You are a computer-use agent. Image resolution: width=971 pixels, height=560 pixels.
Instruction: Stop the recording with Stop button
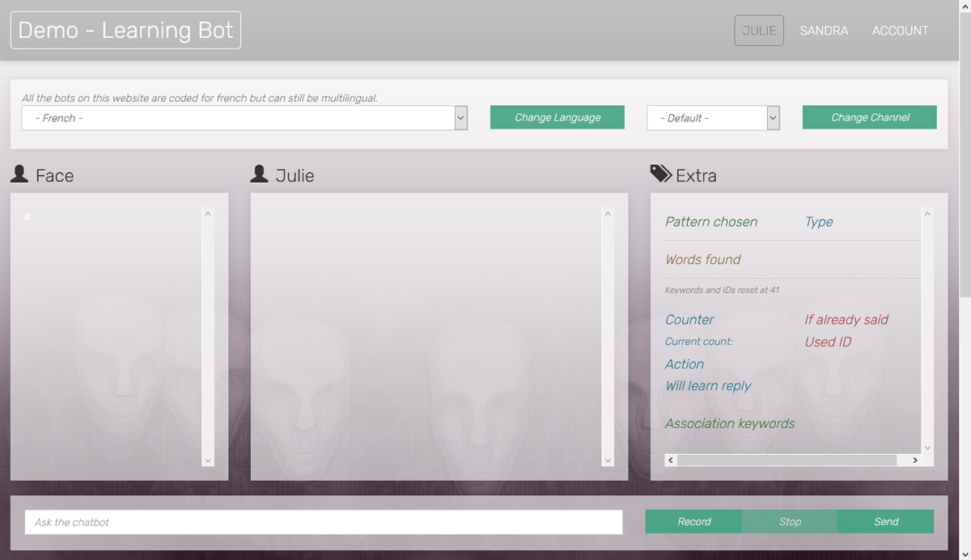[x=790, y=522]
